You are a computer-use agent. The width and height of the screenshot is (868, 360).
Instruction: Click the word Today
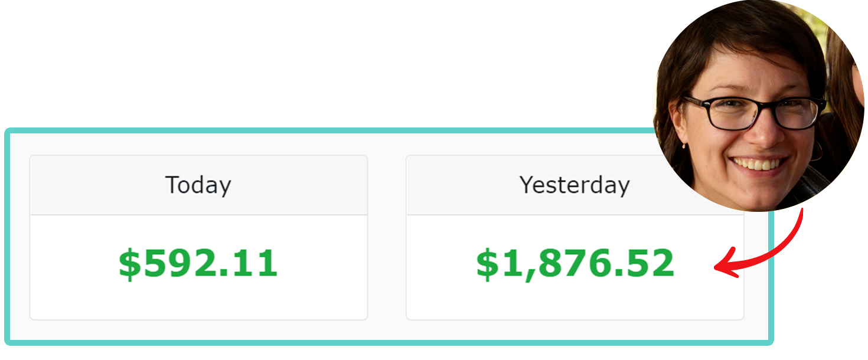tap(198, 185)
